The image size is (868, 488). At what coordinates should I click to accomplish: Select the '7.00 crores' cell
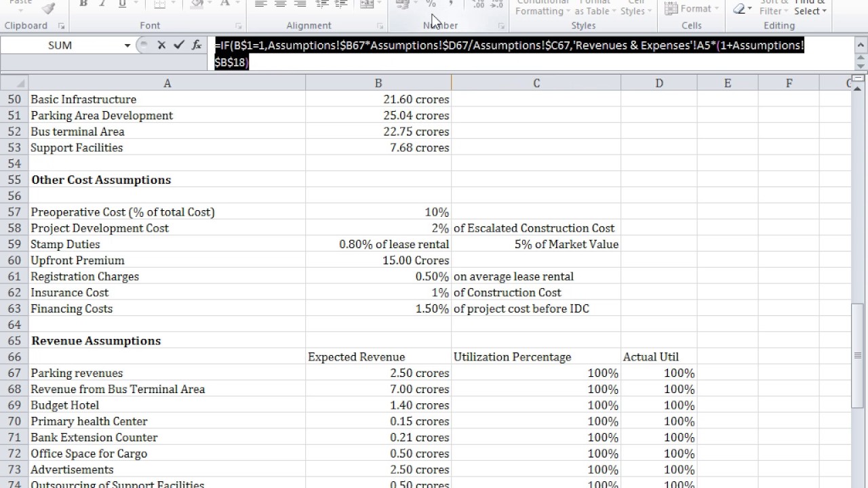coord(378,389)
